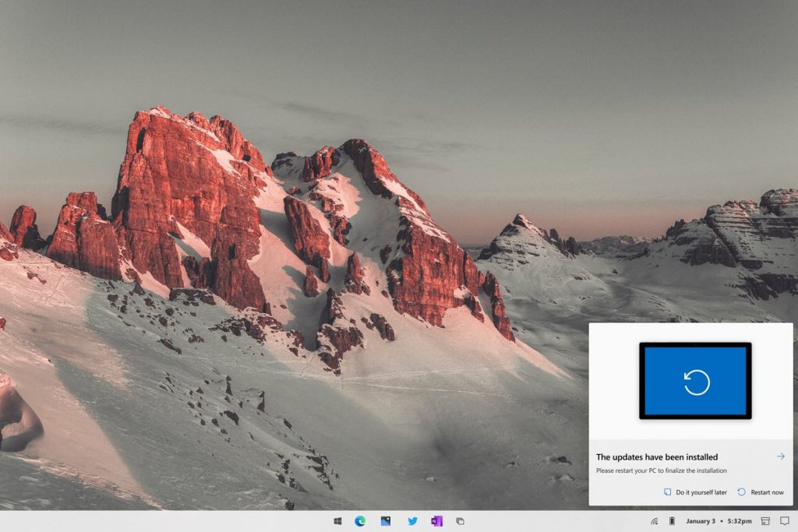Open the Photos app in the taskbar
This screenshot has width=798, height=532.
point(386,521)
